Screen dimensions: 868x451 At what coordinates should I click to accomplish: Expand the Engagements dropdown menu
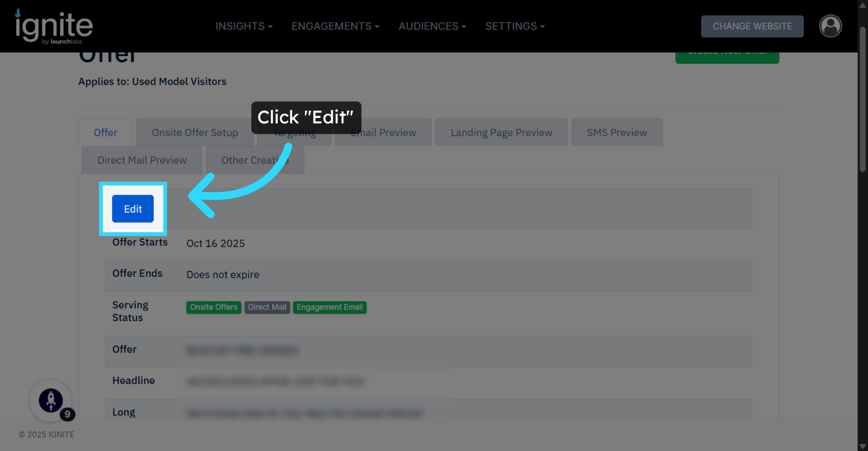click(x=335, y=26)
